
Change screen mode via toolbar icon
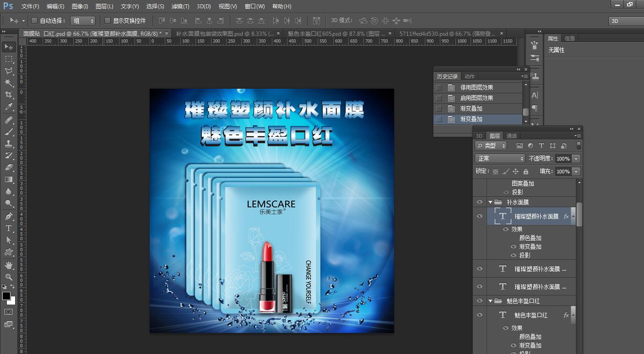[9, 324]
